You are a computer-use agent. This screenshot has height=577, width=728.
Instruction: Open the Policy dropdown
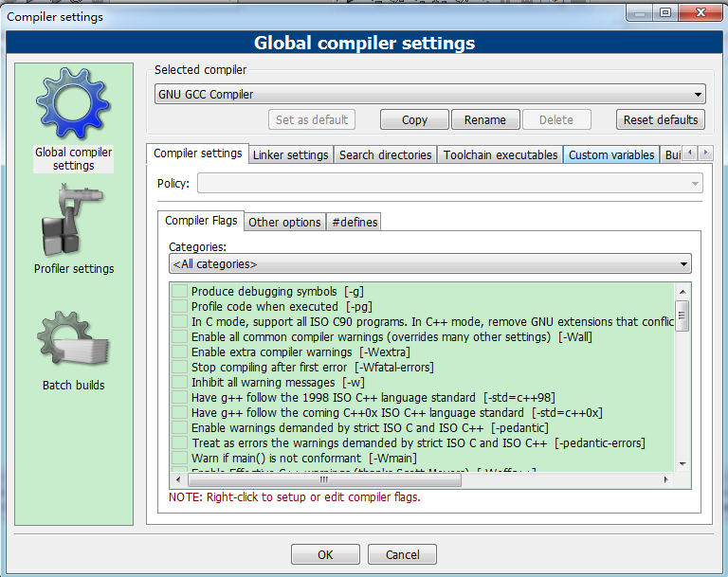pyautogui.click(x=450, y=184)
